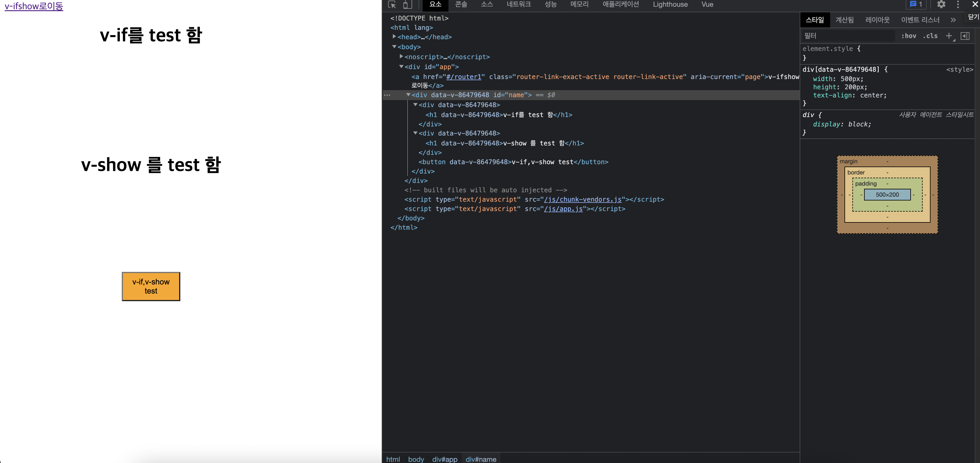Collapse the div id="app" node
This screenshot has height=463, width=980.
pos(401,66)
